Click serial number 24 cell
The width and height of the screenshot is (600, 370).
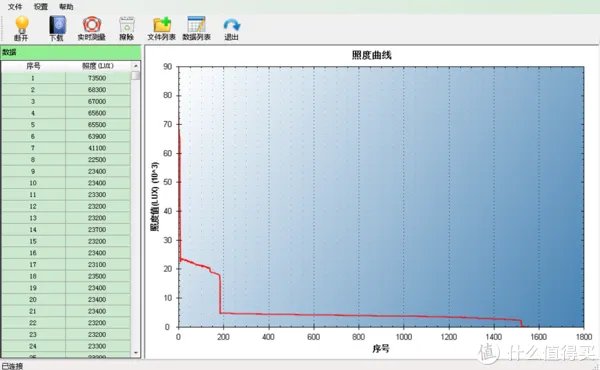[x=33, y=346]
